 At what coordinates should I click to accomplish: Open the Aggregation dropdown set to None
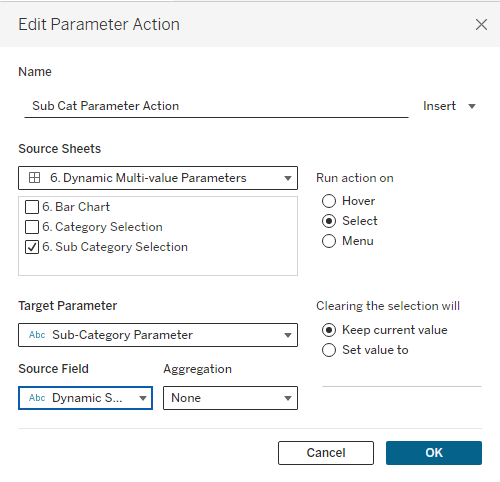[230, 398]
